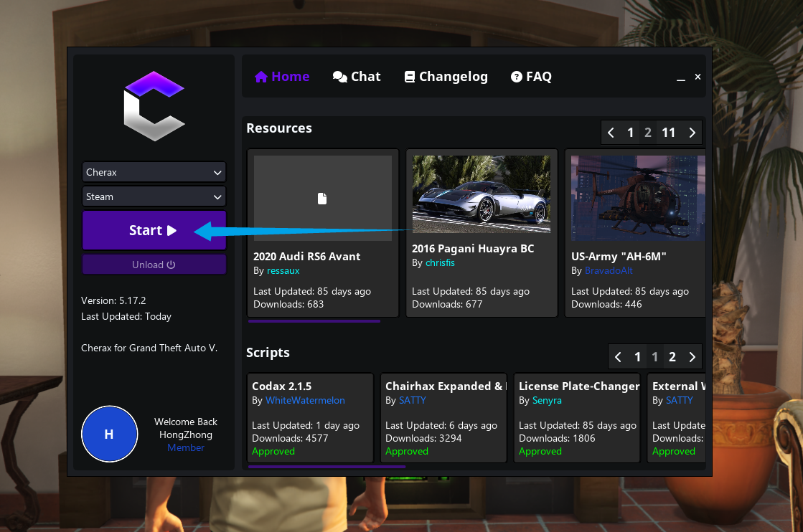Open WhiteWatermelon author profile link
The image size is (803, 532).
click(305, 400)
